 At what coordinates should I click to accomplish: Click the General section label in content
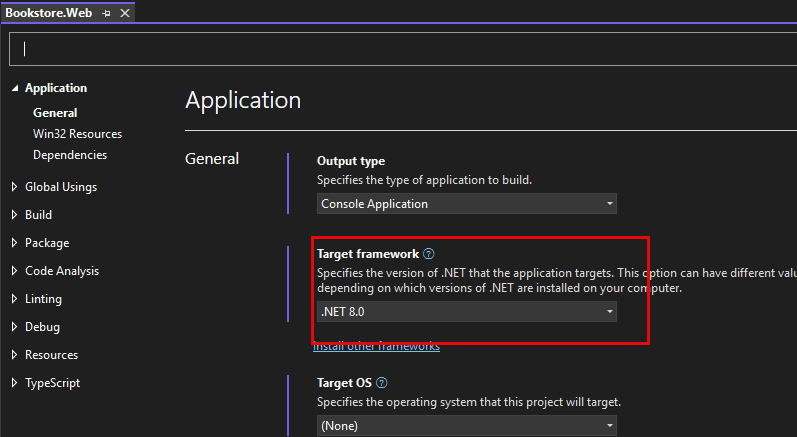tap(212, 159)
